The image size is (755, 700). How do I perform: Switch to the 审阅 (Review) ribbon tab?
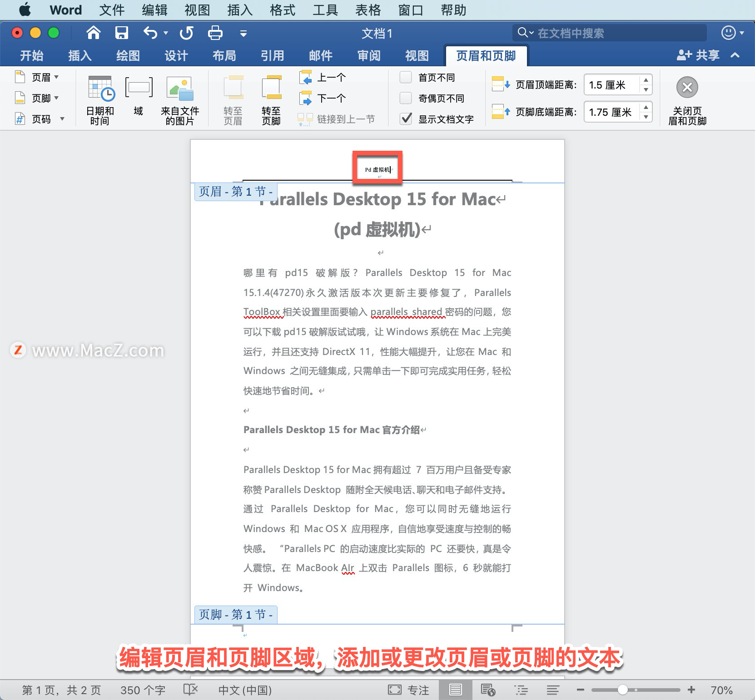(369, 56)
